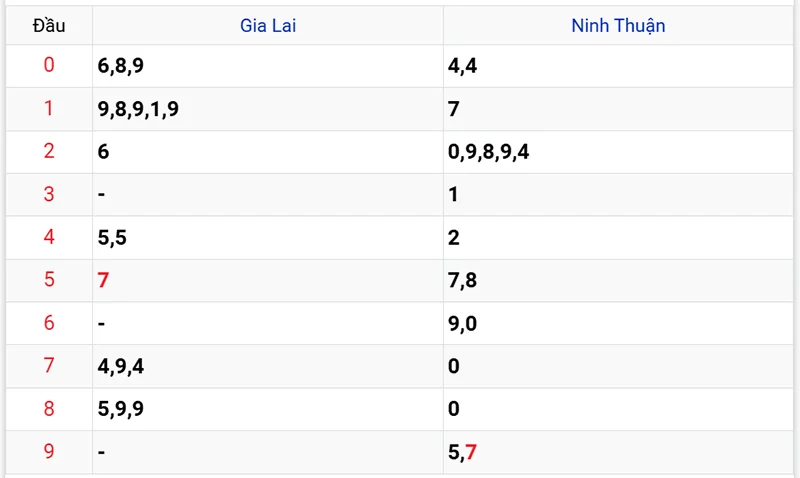Open the Ninh Thuận column header link

[618, 26]
